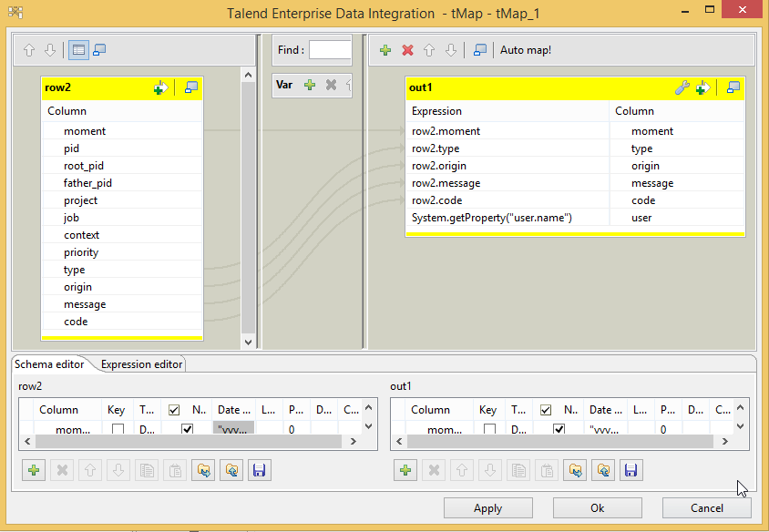The image size is (769, 532).
Task: Select father_pid column in row2
Action: (x=123, y=183)
